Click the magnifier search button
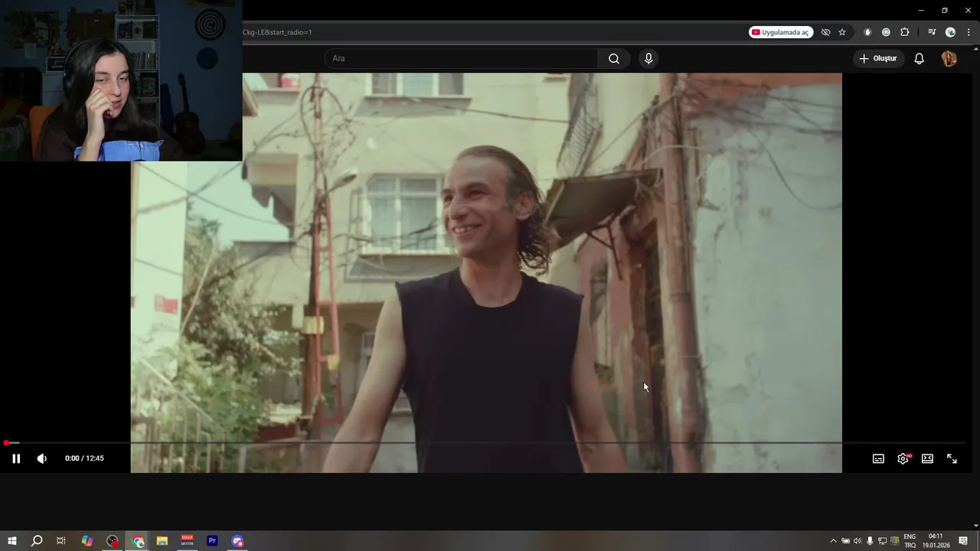This screenshot has height=551, width=980. tap(614, 58)
